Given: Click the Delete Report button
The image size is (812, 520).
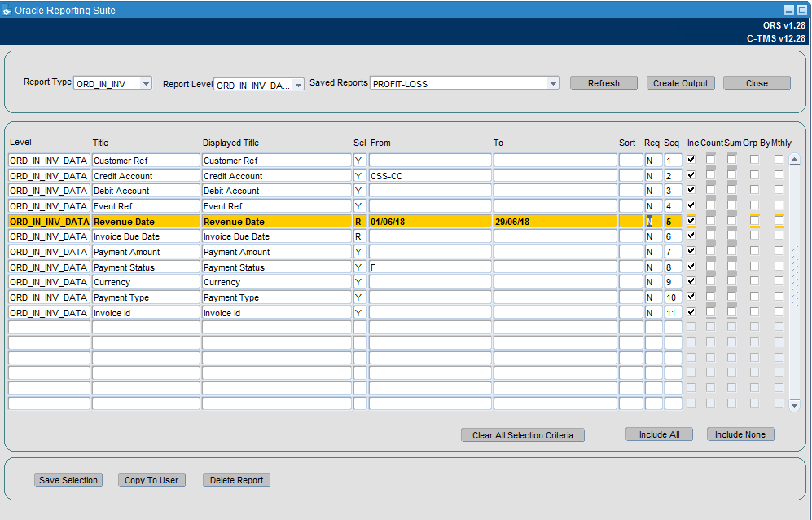Looking at the screenshot, I should click(x=237, y=480).
